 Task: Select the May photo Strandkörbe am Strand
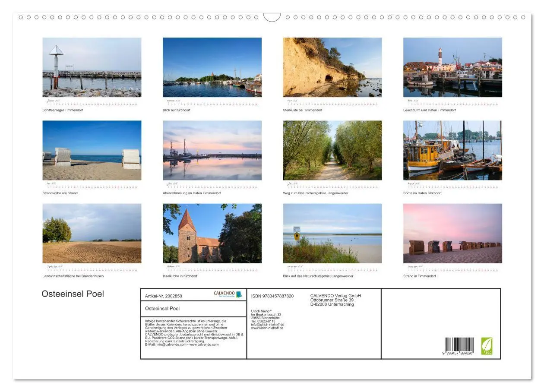coord(92,150)
